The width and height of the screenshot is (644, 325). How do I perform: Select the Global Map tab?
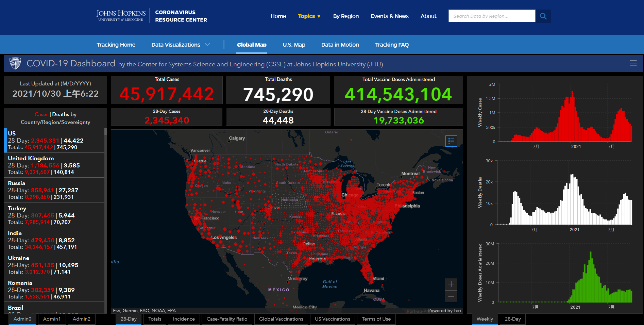point(252,45)
